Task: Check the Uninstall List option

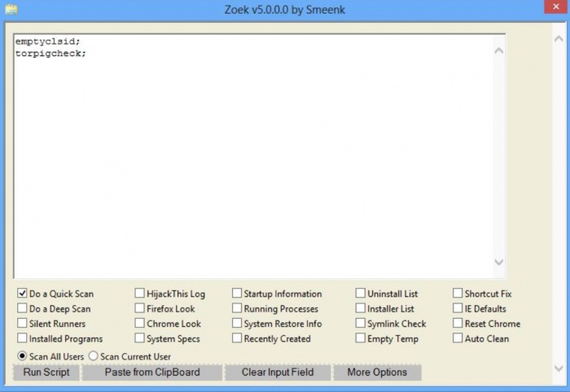Action: (360, 293)
